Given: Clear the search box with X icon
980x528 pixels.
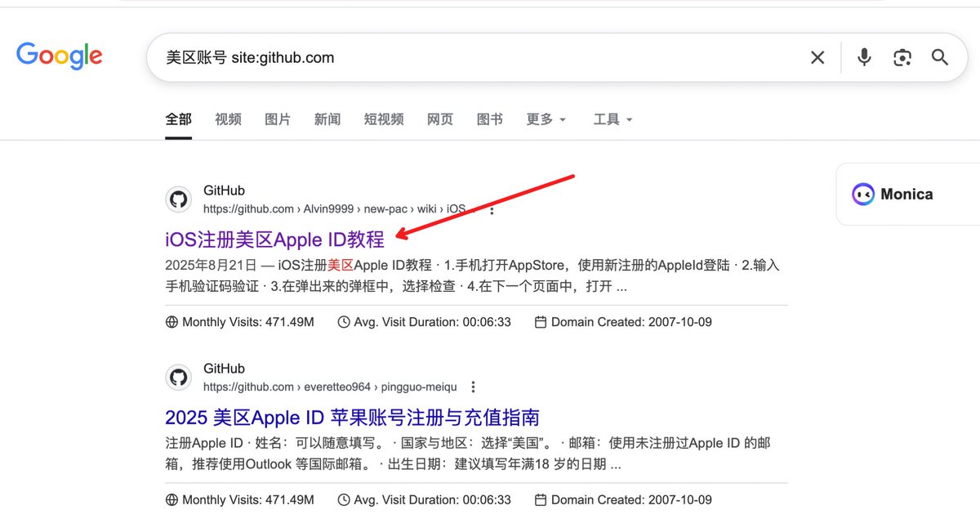Looking at the screenshot, I should click(x=817, y=57).
